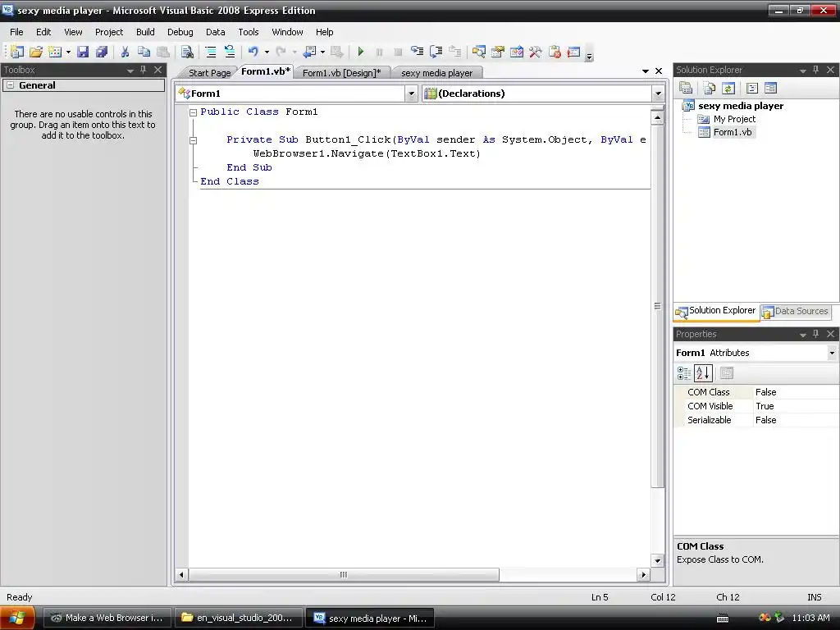Comment out the selected lines icon
Viewport: 840px width, 630px height.
click(x=211, y=52)
